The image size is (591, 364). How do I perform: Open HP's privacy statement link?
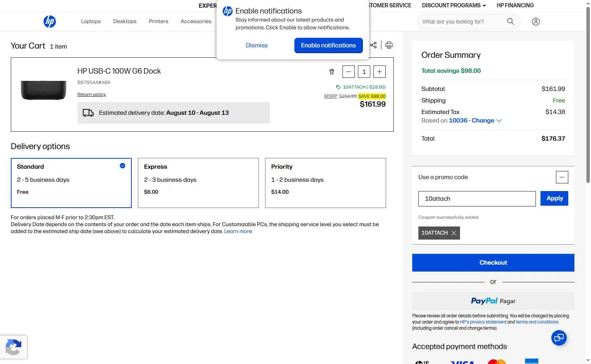[483, 322]
